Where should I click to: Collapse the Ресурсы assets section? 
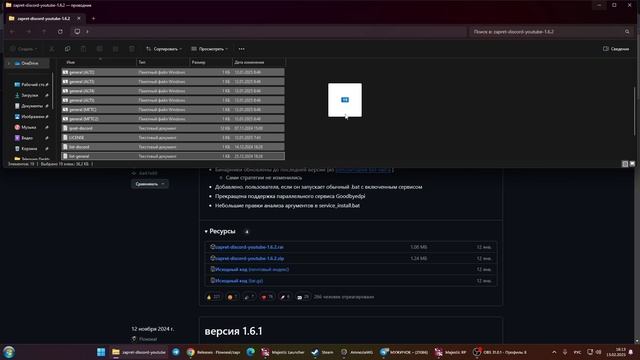click(x=220, y=231)
